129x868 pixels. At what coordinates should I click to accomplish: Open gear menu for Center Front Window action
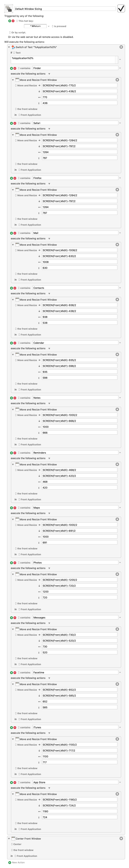coord(121,838)
